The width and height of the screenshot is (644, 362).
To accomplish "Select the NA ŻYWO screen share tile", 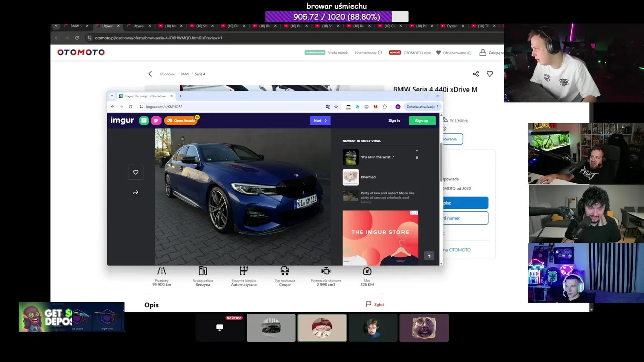I will 220,328.
